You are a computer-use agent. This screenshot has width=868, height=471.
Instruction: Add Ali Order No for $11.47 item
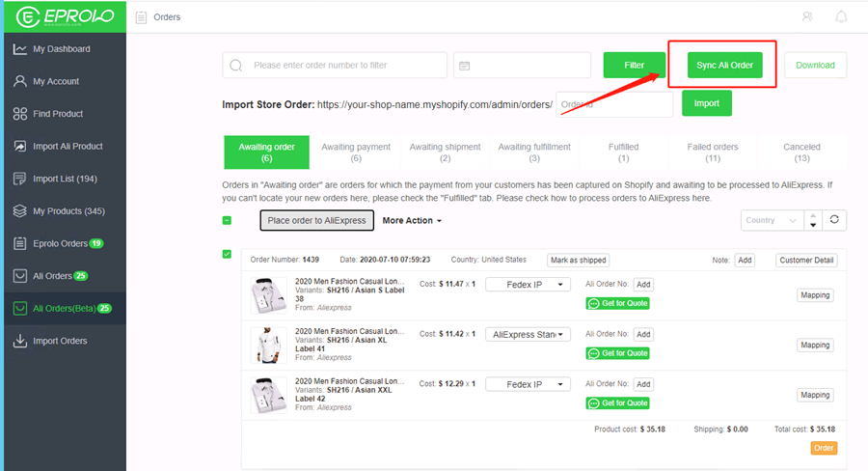point(643,285)
